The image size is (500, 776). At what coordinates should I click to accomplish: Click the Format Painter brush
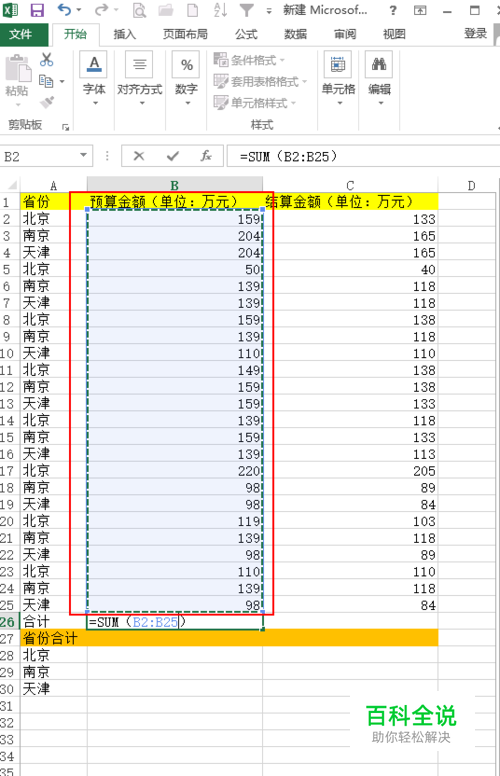click(x=47, y=102)
